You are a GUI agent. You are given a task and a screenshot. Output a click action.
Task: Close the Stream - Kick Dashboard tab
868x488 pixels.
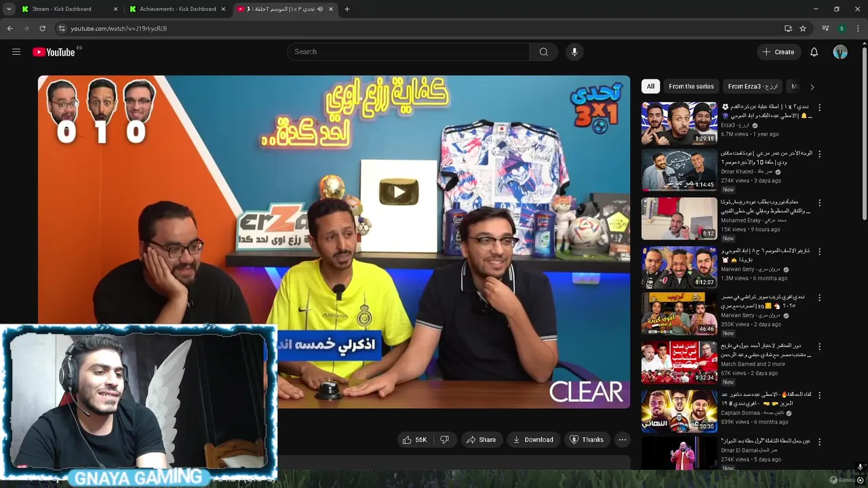click(x=115, y=9)
